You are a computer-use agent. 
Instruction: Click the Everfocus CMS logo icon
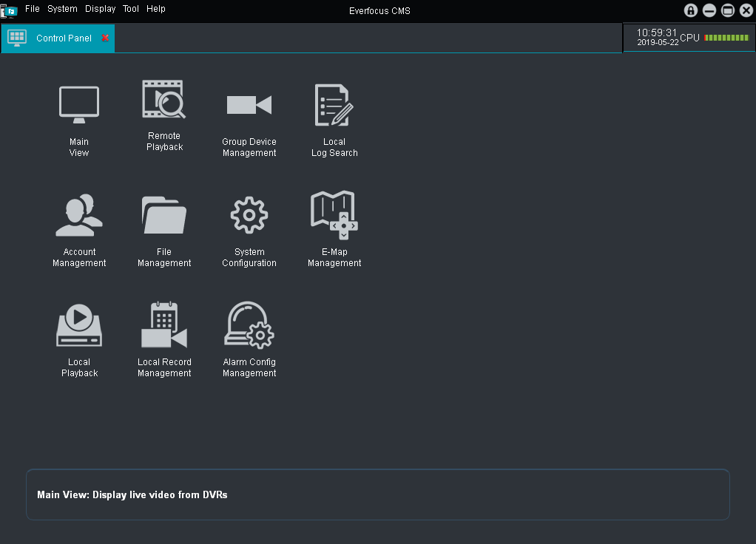click(9, 10)
